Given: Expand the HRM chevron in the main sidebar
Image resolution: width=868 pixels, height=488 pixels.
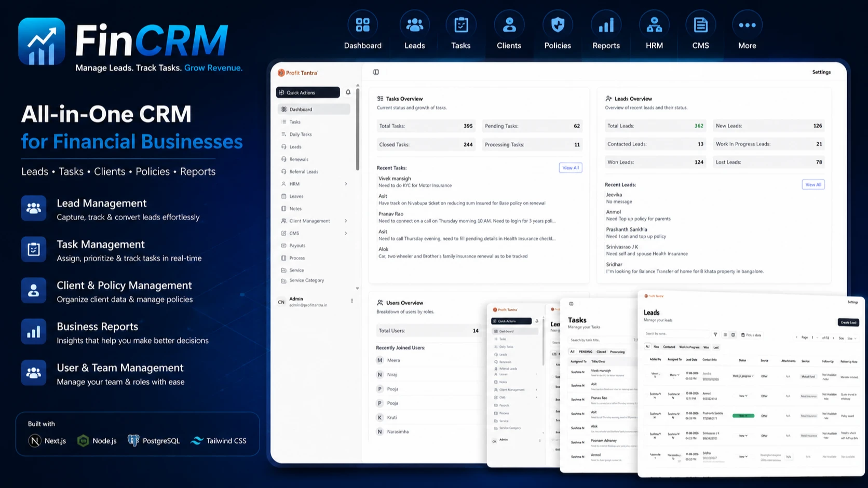Looking at the screenshot, I should pos(346,184).
